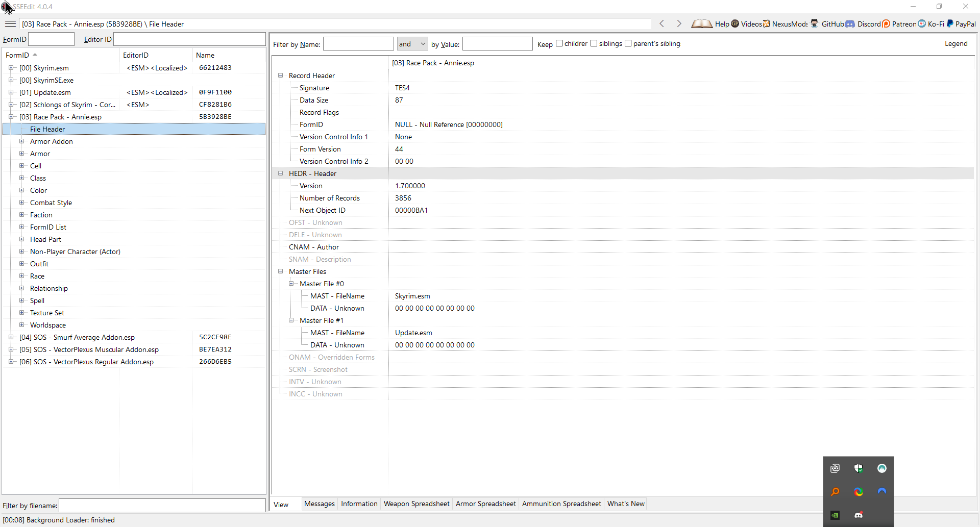Select the Number of Records value 3856
The height and width of the screenshot is (527, 980).
pyautogui.click(x=403, y=198)
